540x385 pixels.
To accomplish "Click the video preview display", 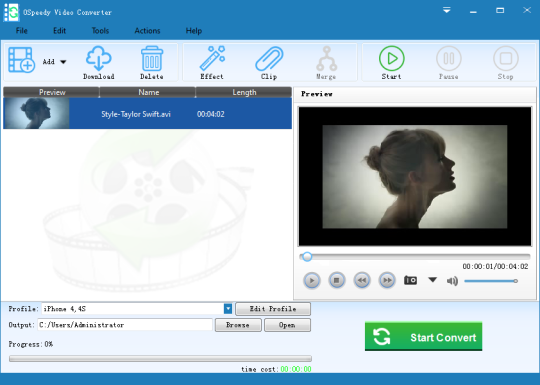I will [x=415, y=176].
